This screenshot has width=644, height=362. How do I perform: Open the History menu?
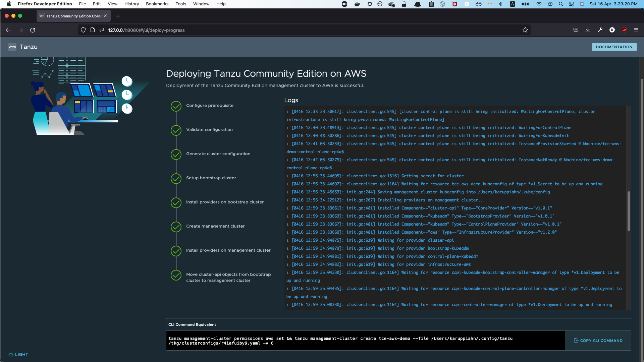131,4
